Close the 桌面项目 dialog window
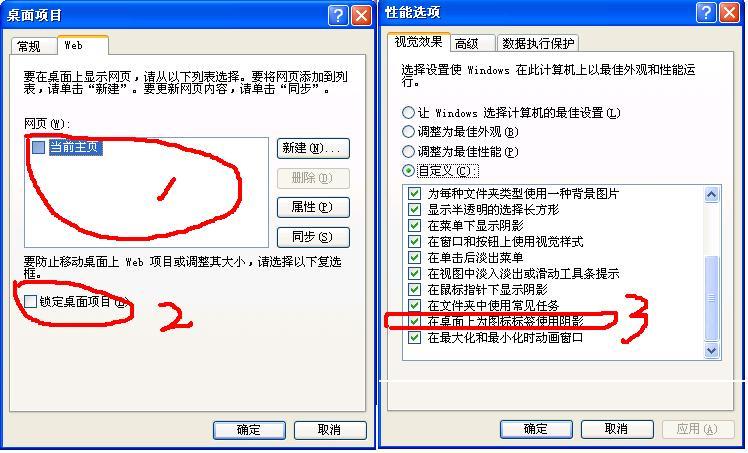 click(362, 15)
